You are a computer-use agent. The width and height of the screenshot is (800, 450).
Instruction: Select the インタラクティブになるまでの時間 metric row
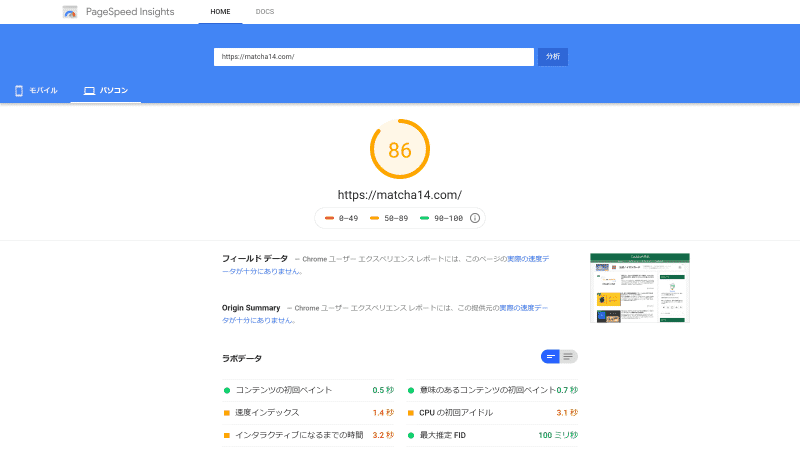point(308,435)
